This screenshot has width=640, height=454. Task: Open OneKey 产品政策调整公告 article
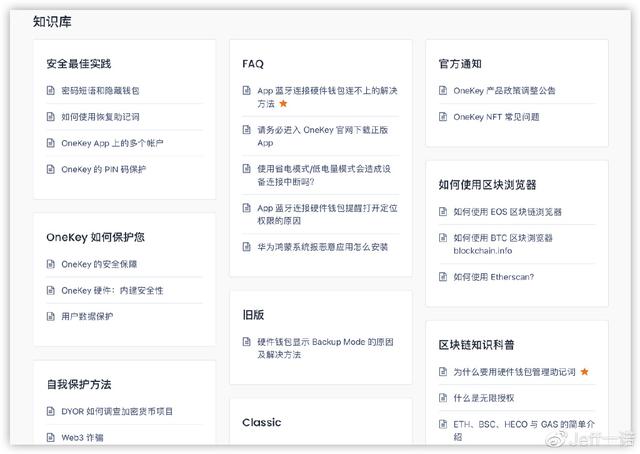point(504,91)
